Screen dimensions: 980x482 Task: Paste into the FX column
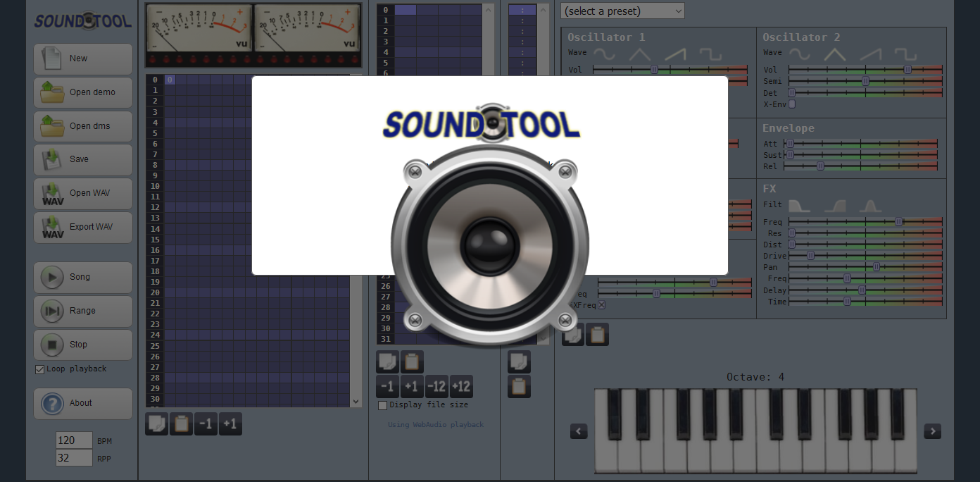(519, 387)
